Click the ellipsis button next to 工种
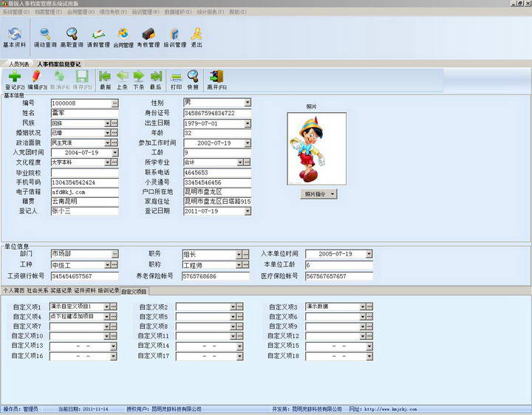 (x=115, y=264)
